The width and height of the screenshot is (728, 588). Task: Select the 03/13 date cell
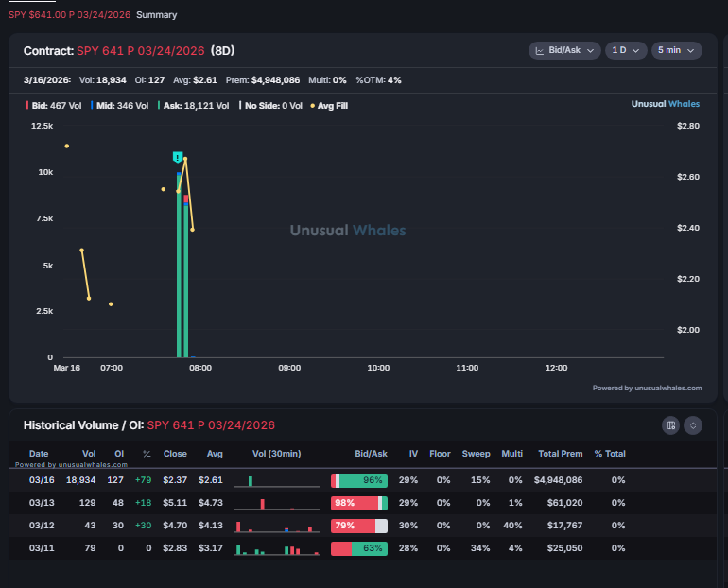[x=42, y=503]
